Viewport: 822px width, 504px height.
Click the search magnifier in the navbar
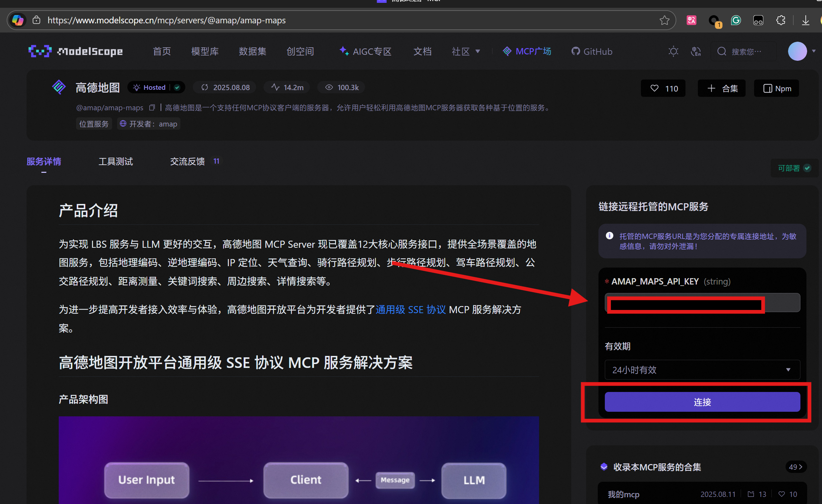tap(722, 51)
